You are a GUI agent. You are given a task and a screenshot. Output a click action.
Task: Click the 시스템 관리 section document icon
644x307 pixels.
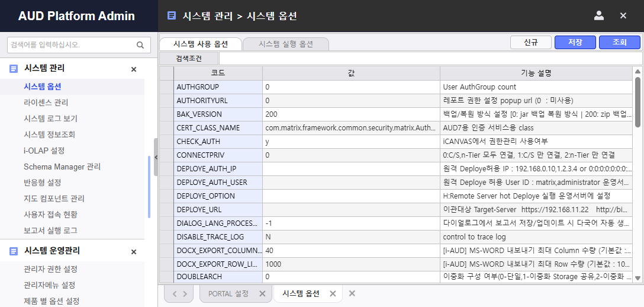[x=14, y=69]
